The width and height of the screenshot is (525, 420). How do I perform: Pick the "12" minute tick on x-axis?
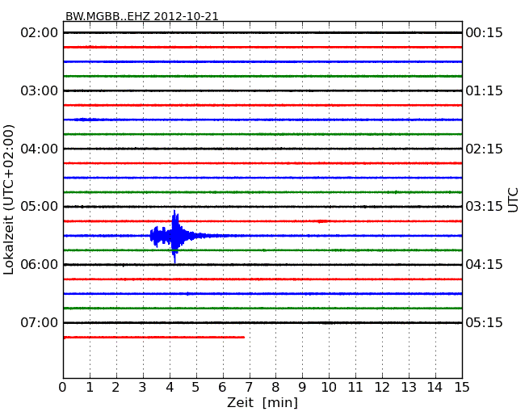pos(382,387)
